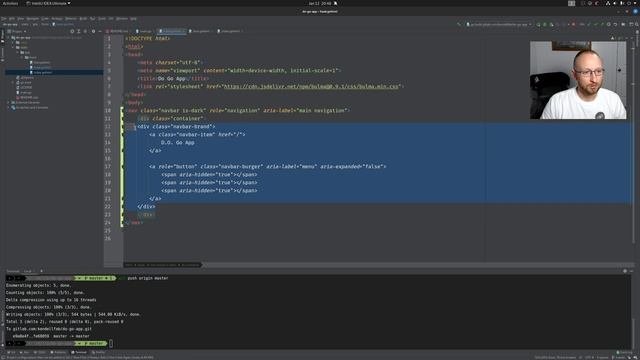This screenshot has width=640, height=360.
Task: Open the Project view selector dropdown
Action: pos(17,31)
